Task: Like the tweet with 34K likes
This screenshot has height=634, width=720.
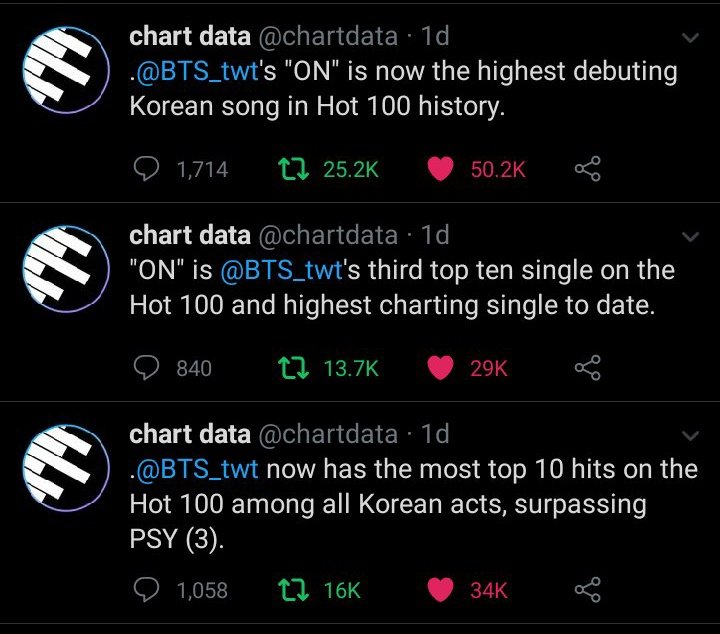Action: click(441, 590)
